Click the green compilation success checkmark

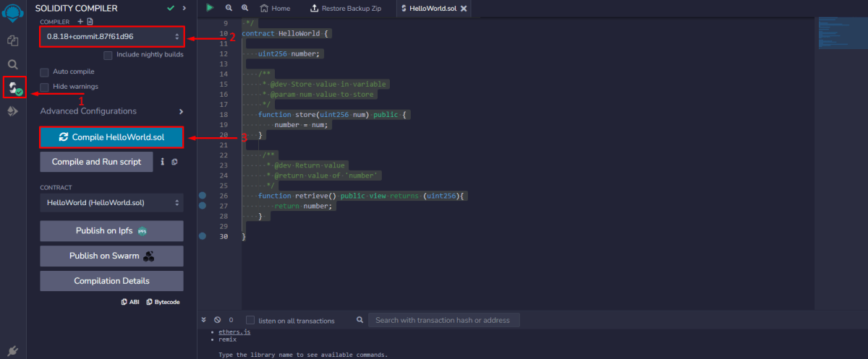[170, 8]
